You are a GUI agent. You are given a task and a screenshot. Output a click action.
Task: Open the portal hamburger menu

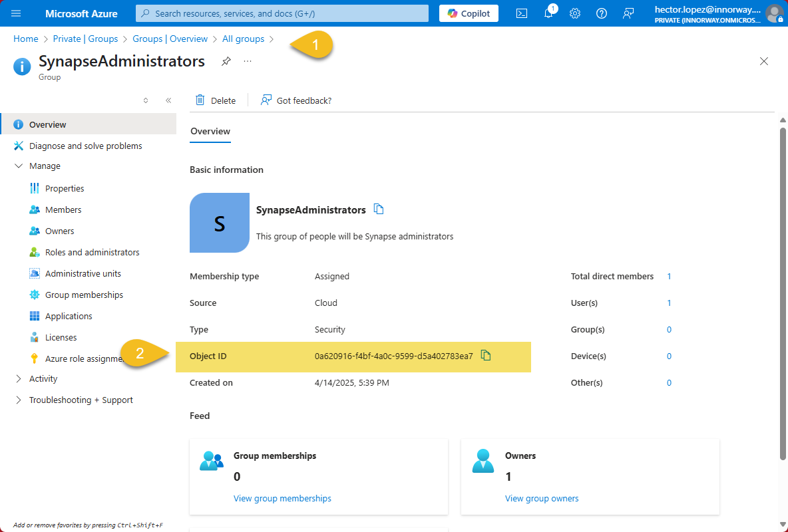[15, 13]
